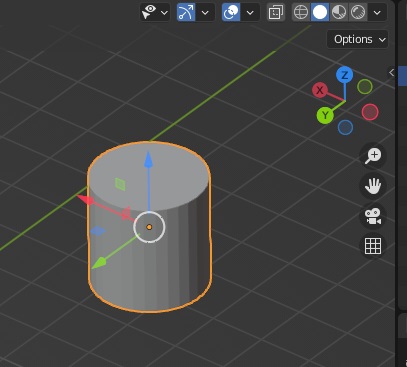Toggle the Show Gizmo button

coord(186,12)
